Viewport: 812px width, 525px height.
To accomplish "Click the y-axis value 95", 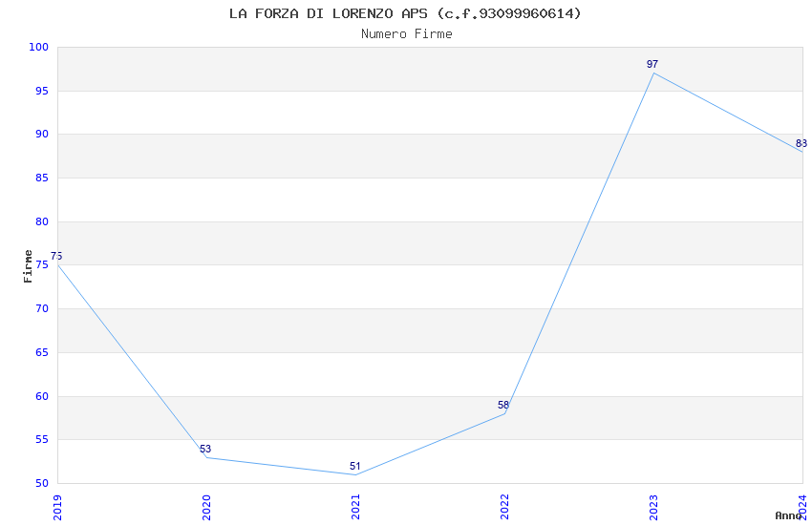I will pyautogui.click(x=42, y=91).
